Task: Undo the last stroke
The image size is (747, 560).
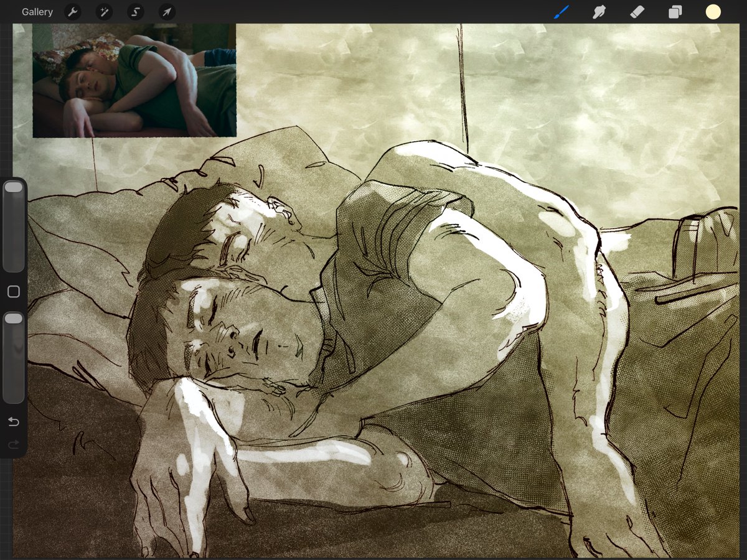Action: click(13, 422)
